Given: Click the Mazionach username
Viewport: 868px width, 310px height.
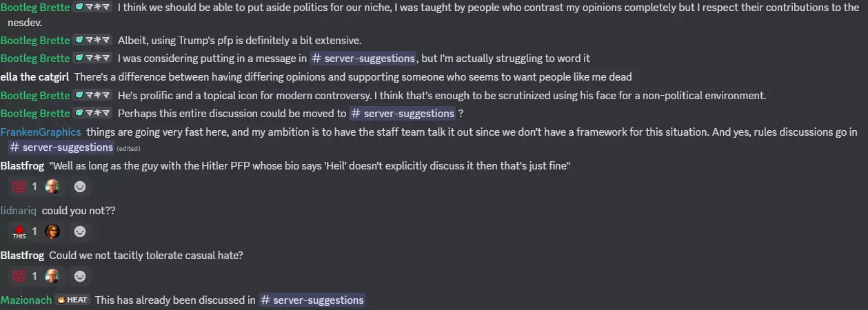Looking at the screenshot, I should [26, 300].
